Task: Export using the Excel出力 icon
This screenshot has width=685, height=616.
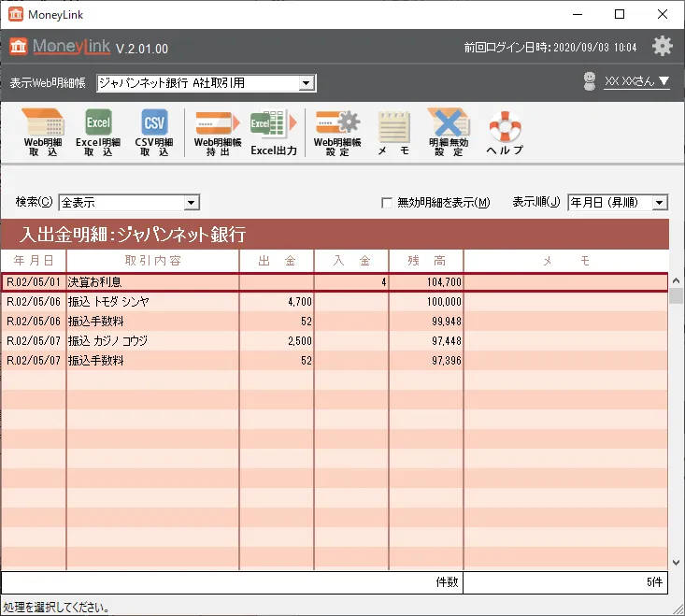Action: pos(273,132)
